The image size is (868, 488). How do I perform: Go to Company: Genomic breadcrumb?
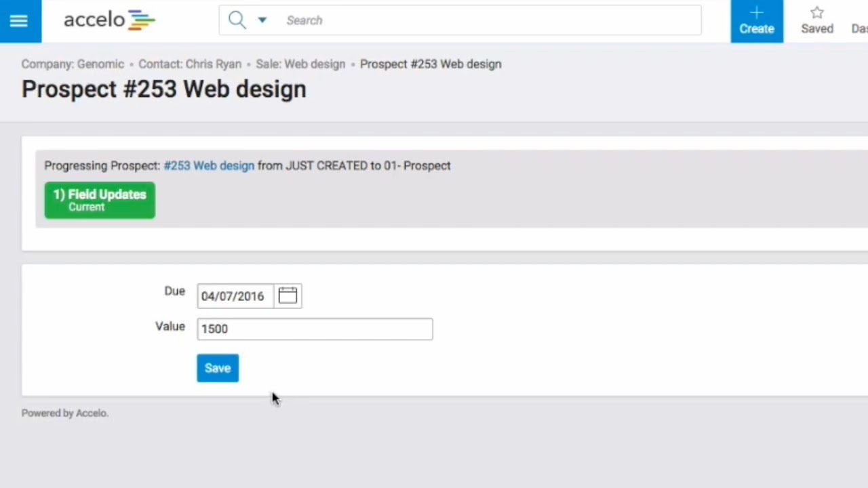click(73, 64)
